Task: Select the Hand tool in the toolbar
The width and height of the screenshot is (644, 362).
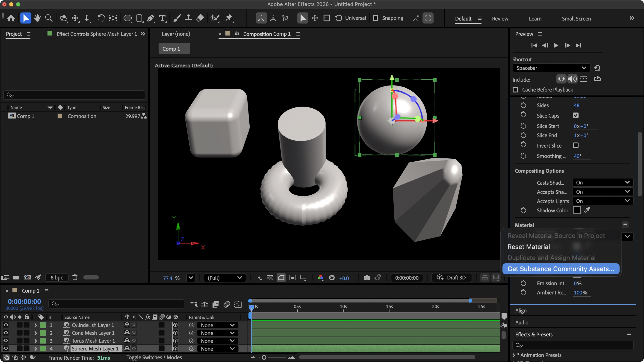Action: (x=37, y=18)
